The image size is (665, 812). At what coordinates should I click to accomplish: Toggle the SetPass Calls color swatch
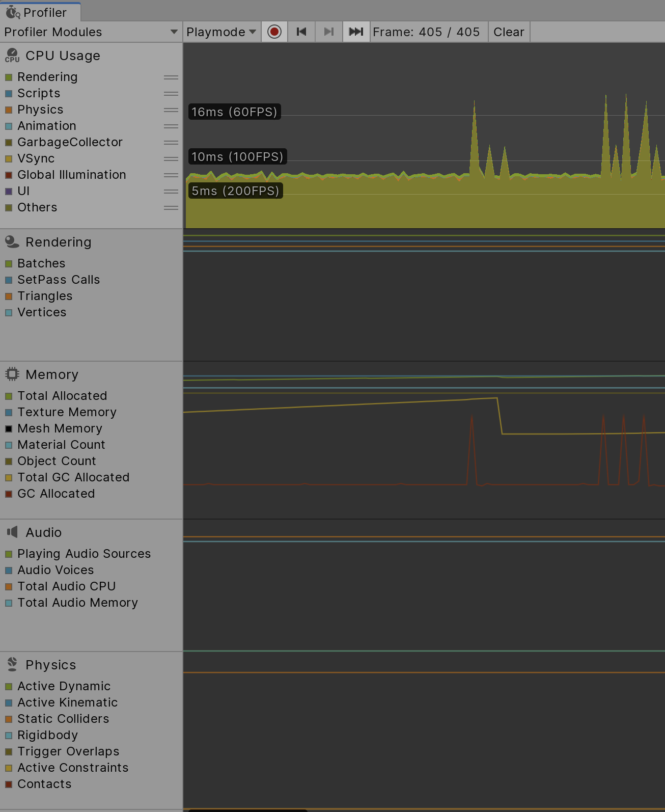click(9, 280)
